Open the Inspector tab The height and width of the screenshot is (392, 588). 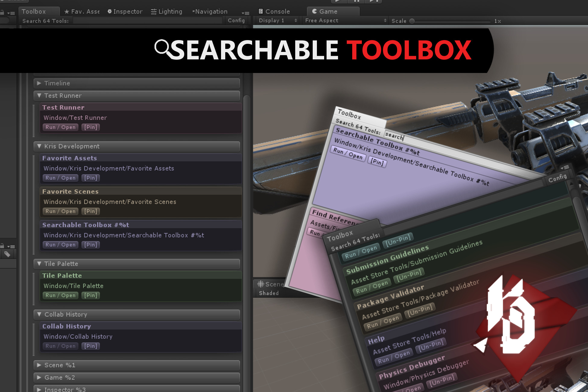coord(125,11)
